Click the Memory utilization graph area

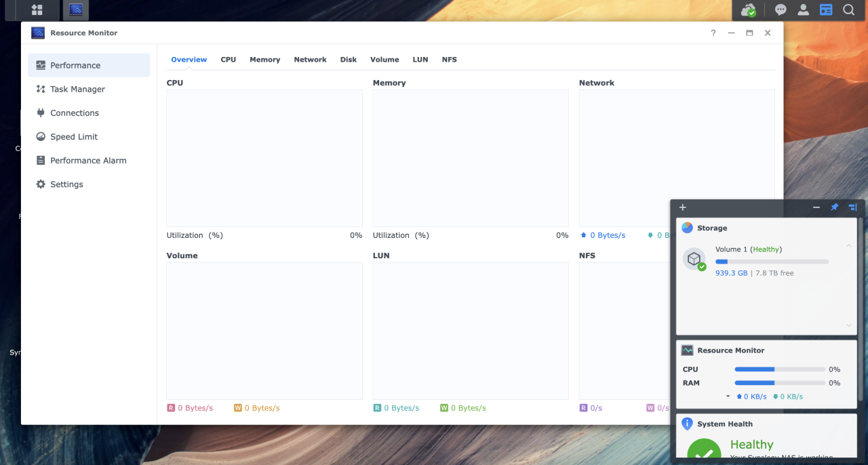tap(471, 158)
